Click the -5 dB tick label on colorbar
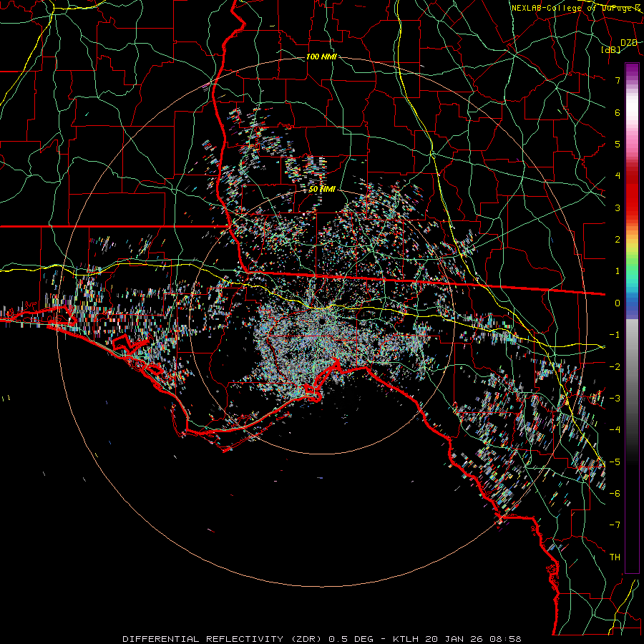 click(x=615, y=462)
